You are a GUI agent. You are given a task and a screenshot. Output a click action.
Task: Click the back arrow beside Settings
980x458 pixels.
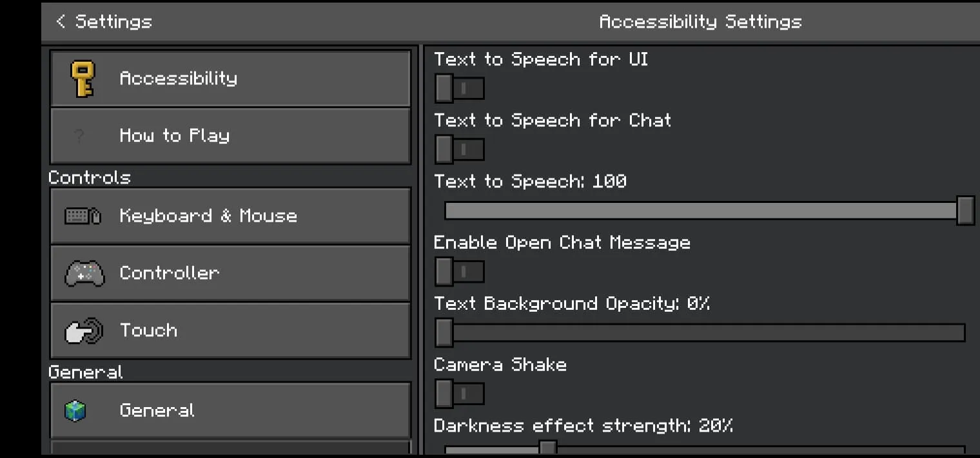[x=61, y=21]
